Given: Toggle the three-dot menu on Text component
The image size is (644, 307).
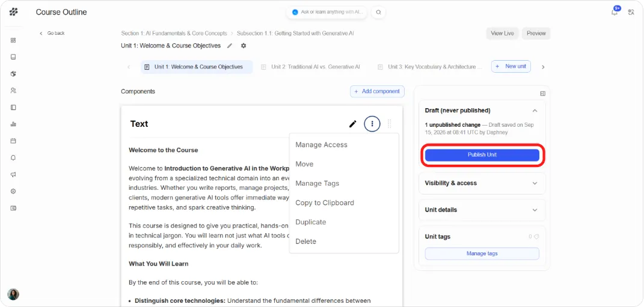Looking at the screenshot, I should pos(372,124).
